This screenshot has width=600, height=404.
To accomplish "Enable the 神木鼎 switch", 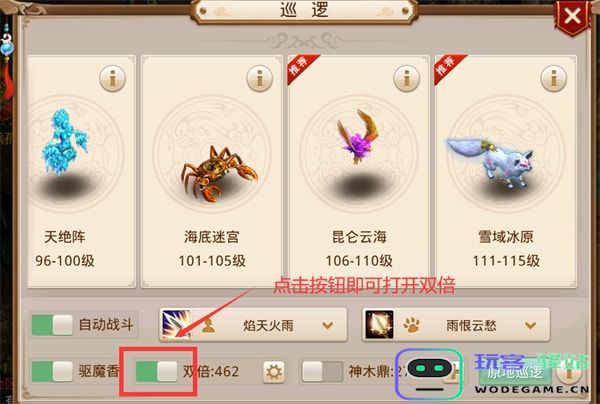I will point(322,371).
